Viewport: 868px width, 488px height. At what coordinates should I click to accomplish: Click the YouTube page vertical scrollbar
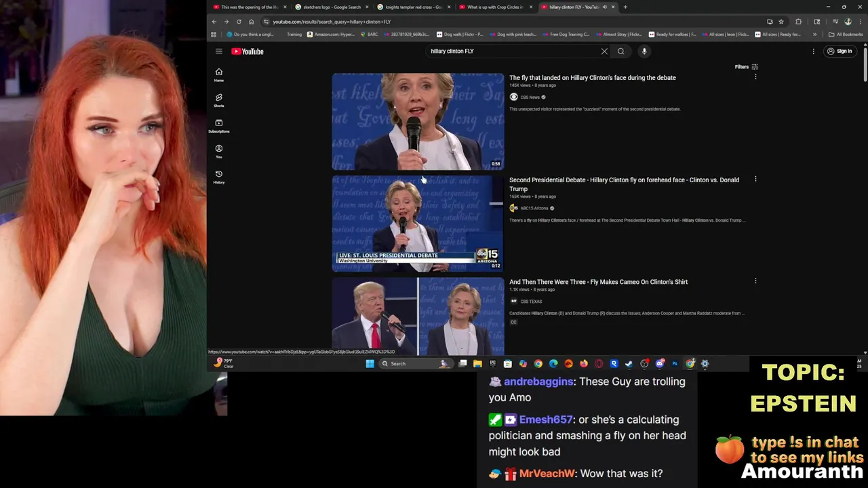[x=865, y=64]
